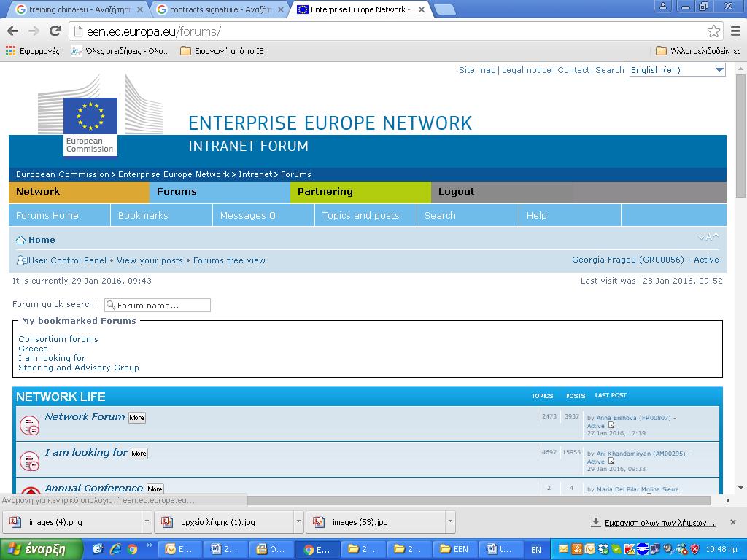Open the English (en) language dropdown
The height and width of the screenshot is (560, 747).
pos(677,70)
